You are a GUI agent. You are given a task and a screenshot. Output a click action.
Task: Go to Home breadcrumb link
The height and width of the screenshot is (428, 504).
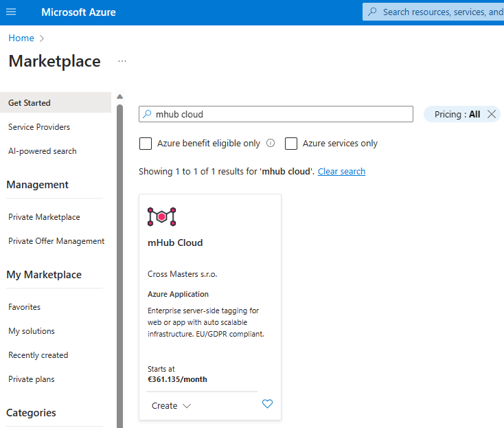point(21,38)
